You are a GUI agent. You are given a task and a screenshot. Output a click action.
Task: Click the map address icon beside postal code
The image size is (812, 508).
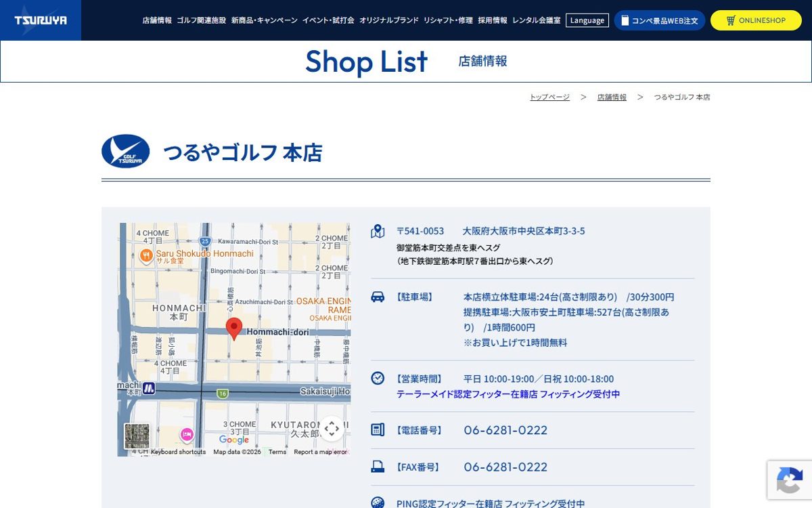tap(378, 231)
